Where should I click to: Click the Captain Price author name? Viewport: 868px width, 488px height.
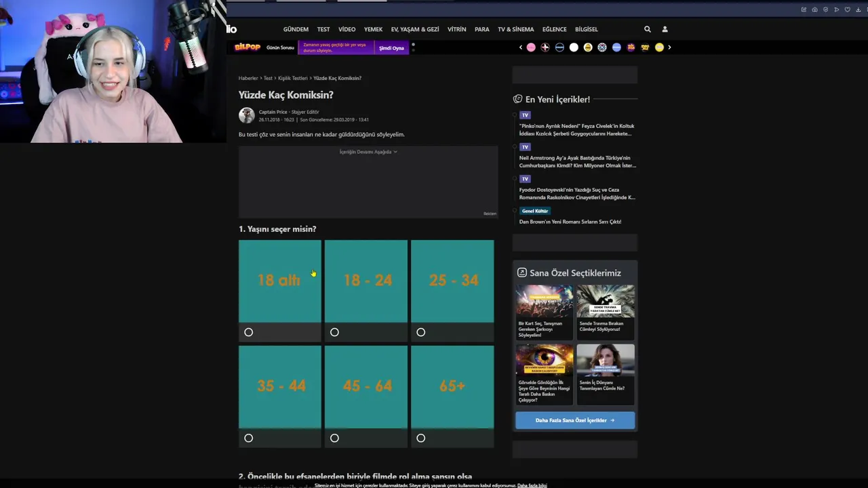click(273, 112)
